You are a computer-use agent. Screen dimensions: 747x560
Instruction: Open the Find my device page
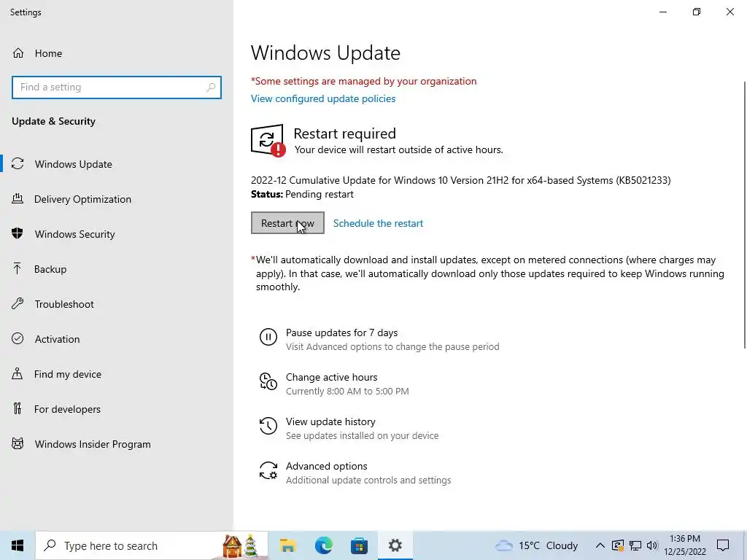point(117,374)
